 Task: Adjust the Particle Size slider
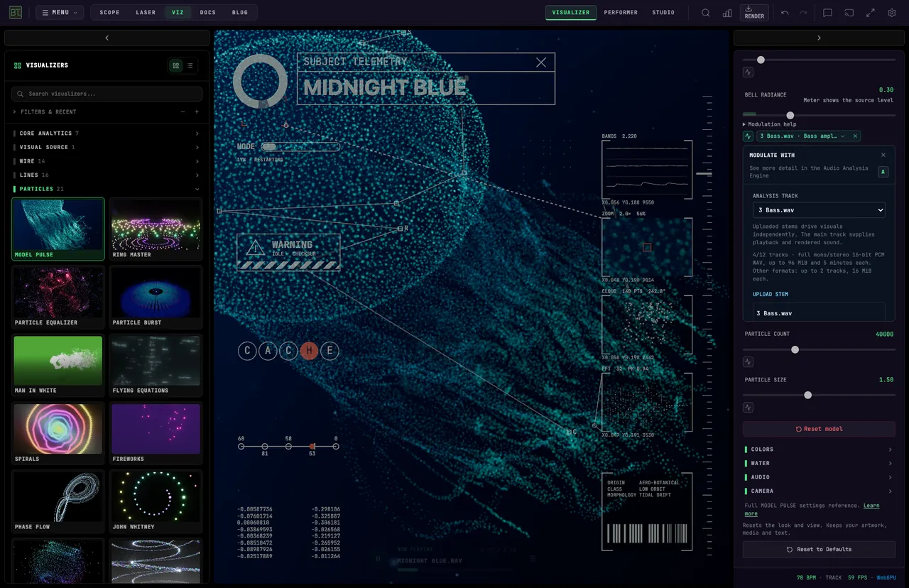click(819, 395)
